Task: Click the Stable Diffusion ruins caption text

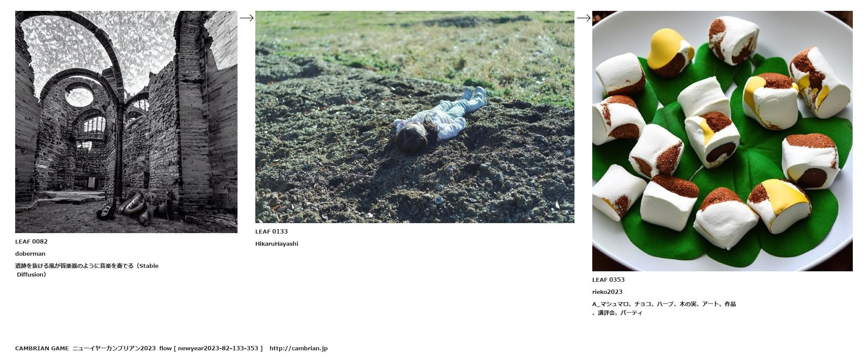Action: (87, 270)
